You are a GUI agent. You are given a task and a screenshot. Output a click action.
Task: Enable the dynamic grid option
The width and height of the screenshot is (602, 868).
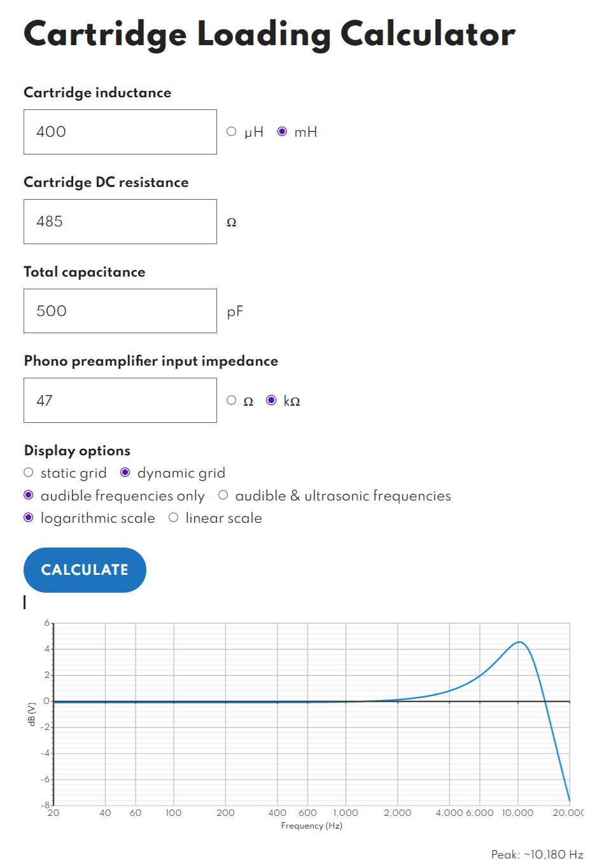pyautogui.click(x=125, y=472)
